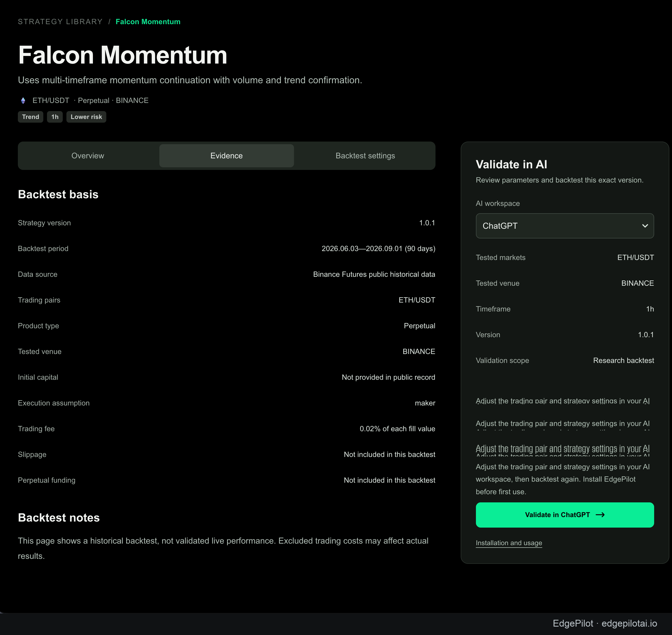Click the Trading pairs ETH/USDT value
The width and height of the screenshot is (672, 635).
417,300
